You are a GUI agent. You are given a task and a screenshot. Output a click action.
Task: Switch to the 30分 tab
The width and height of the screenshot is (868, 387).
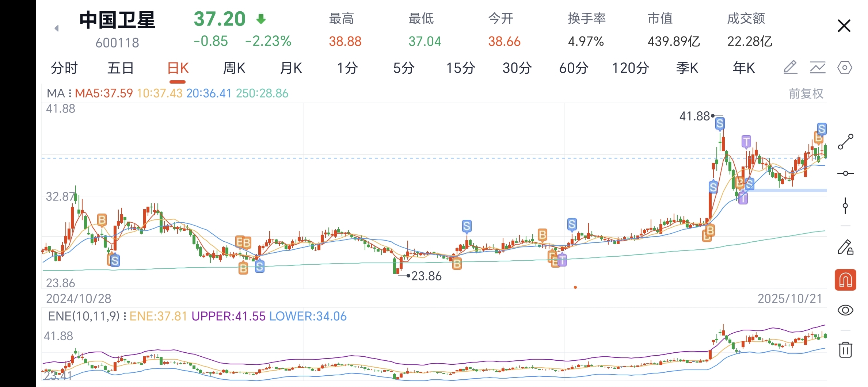[517, 68]
